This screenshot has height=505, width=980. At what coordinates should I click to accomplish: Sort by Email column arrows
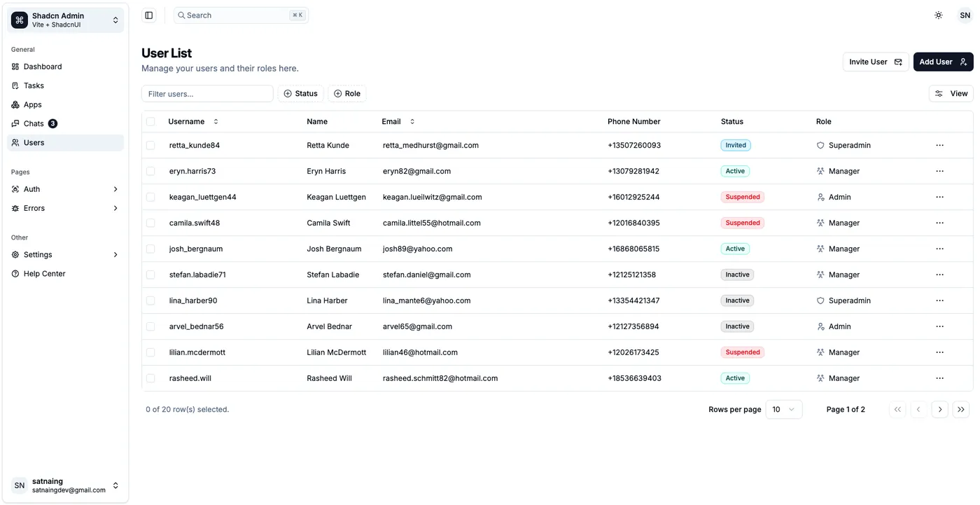tap(412, 122)
